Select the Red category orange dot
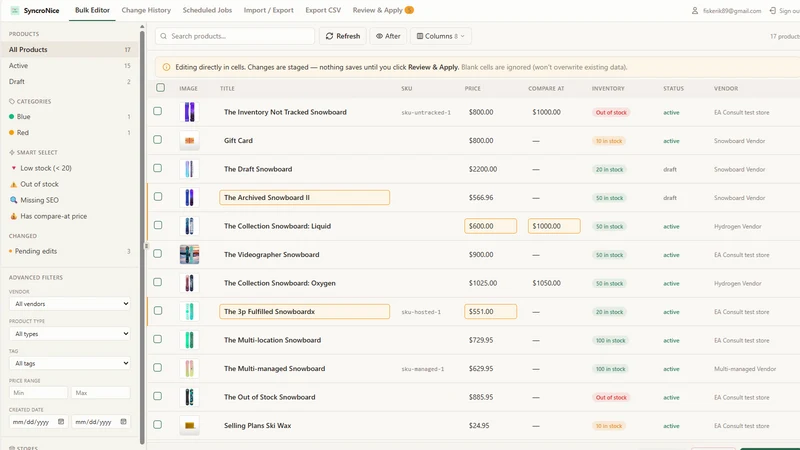 pos(11,133)
